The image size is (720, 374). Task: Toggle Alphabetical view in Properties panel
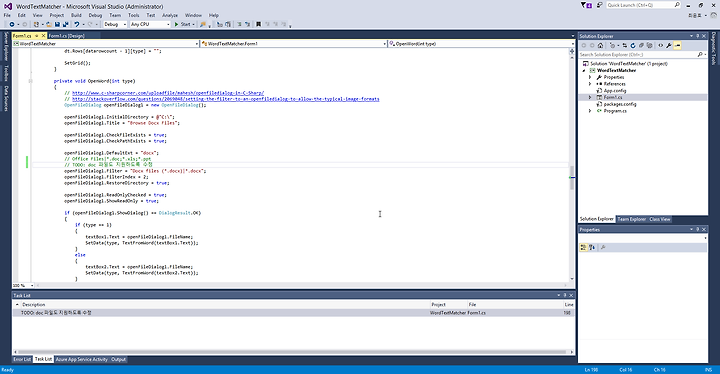pos(592,248)
